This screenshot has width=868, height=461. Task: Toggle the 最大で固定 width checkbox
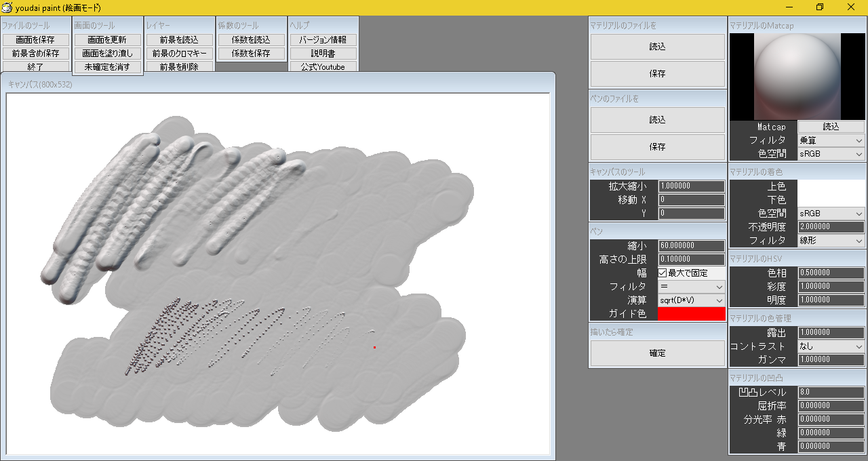click(x=663, y=273)
